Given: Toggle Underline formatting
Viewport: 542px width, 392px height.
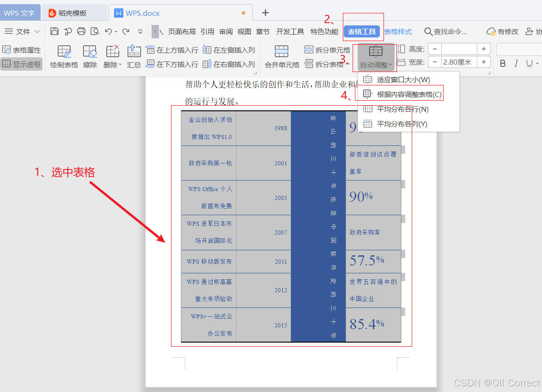Looking at the screenshot, I should click(x=529, y=63).
